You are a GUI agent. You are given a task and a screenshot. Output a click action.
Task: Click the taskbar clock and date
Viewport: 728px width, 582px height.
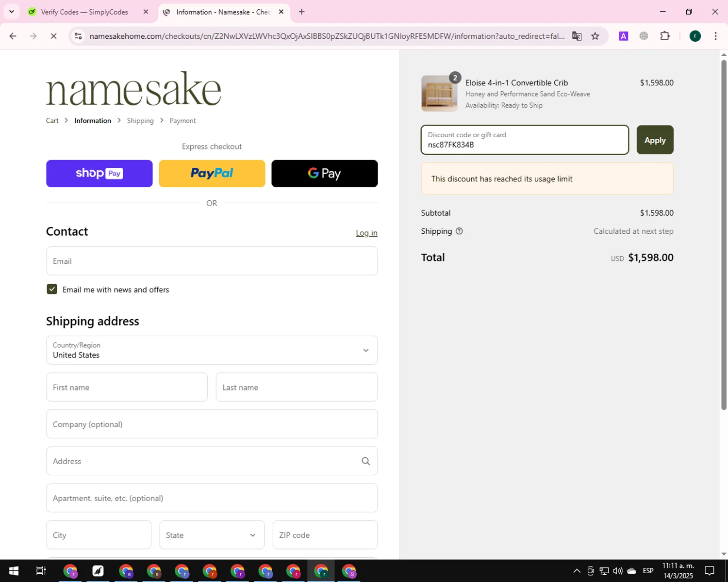(678, 571)
